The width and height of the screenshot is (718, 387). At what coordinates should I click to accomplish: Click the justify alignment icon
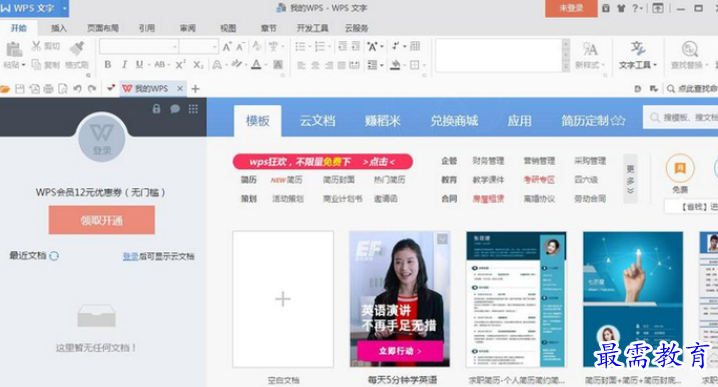click(342, 65)
